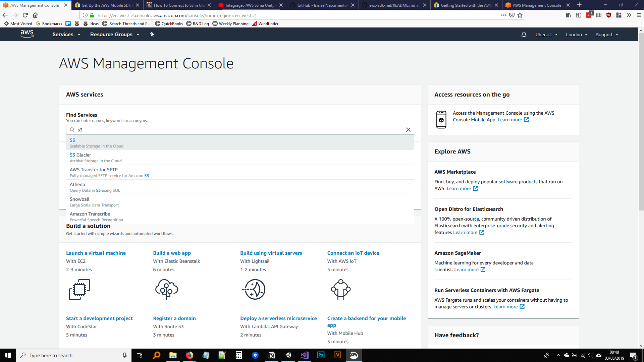The width and height of the screenshot is (644, 362).
Task: Click the EC2 virtual machine chip icon
Action: tap(79, 289)
